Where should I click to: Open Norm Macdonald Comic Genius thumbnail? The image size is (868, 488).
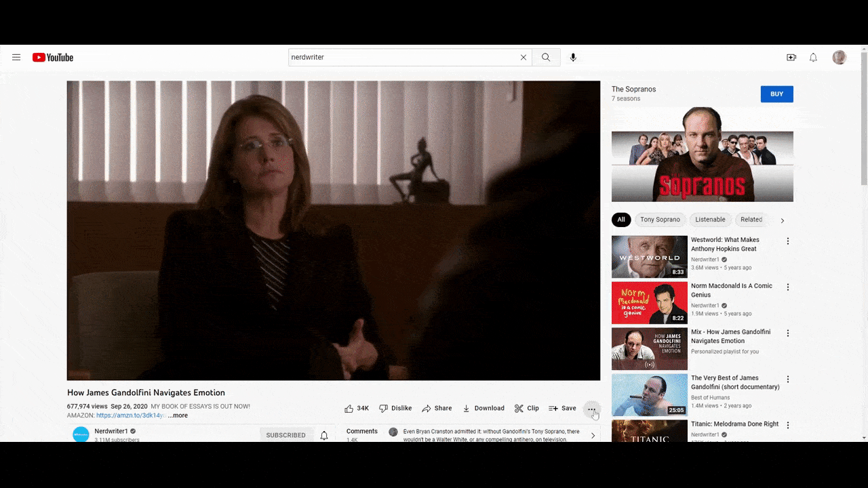(x=650, y=303)
